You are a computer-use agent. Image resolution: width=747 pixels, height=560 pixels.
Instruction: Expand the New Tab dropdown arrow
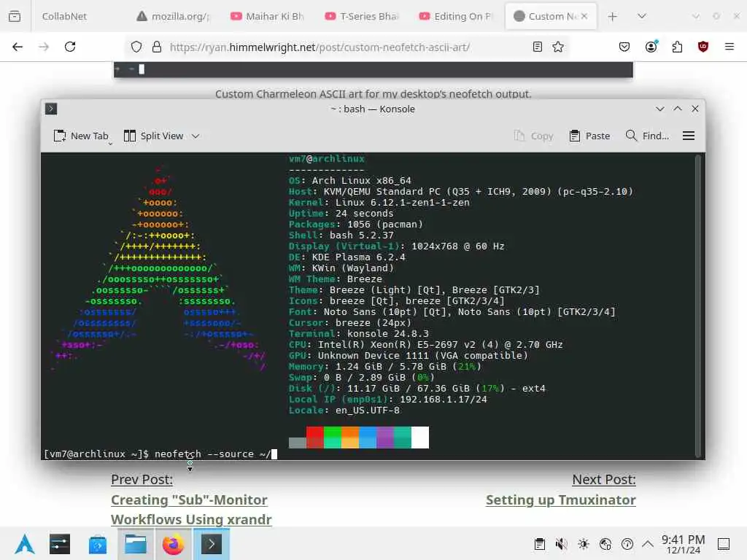click(x=111, y=144)
